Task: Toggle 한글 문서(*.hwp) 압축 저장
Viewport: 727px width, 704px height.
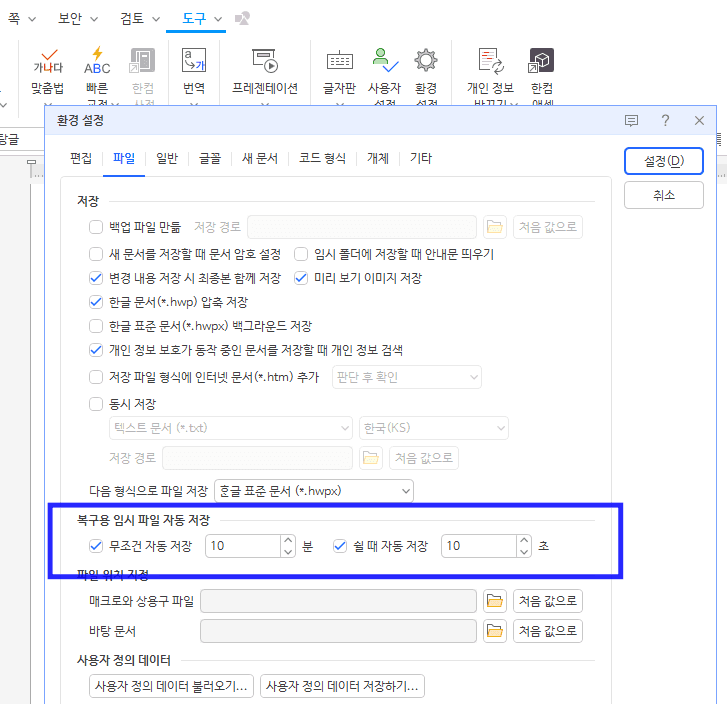Action: click(x=96, y=302)
